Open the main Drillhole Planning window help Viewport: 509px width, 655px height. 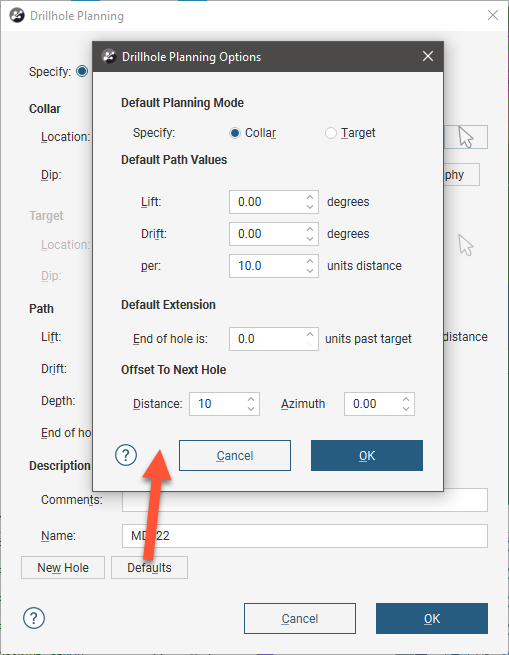(34, 618)
